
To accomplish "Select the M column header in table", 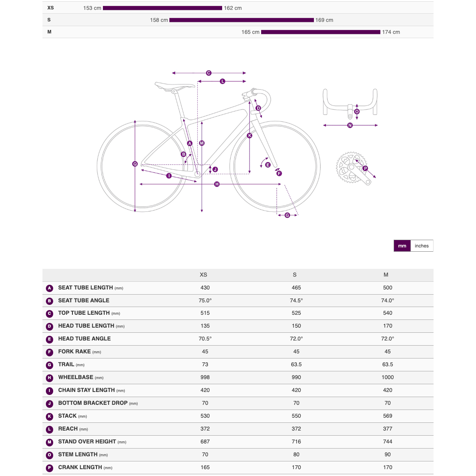I will [x=386, y=275].
